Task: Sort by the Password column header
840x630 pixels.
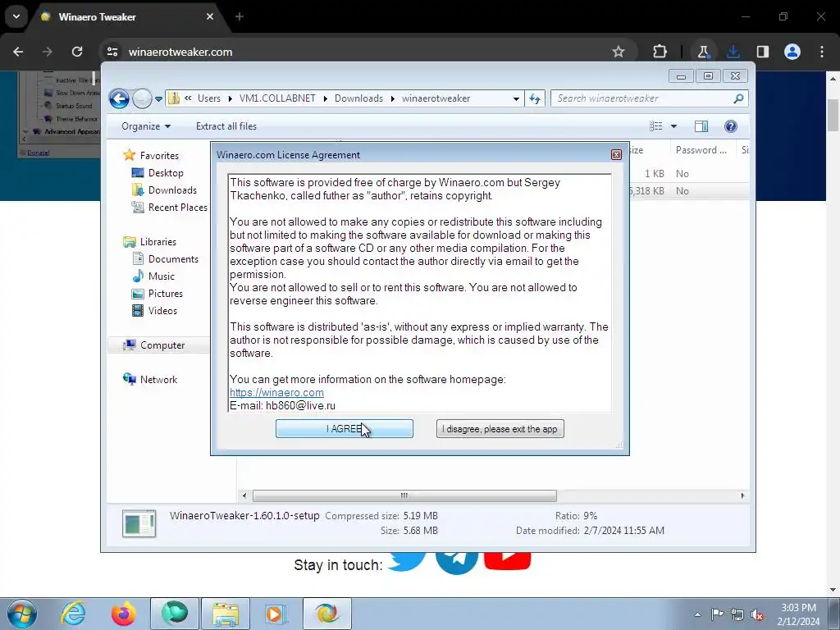Action: pos(702,150)
